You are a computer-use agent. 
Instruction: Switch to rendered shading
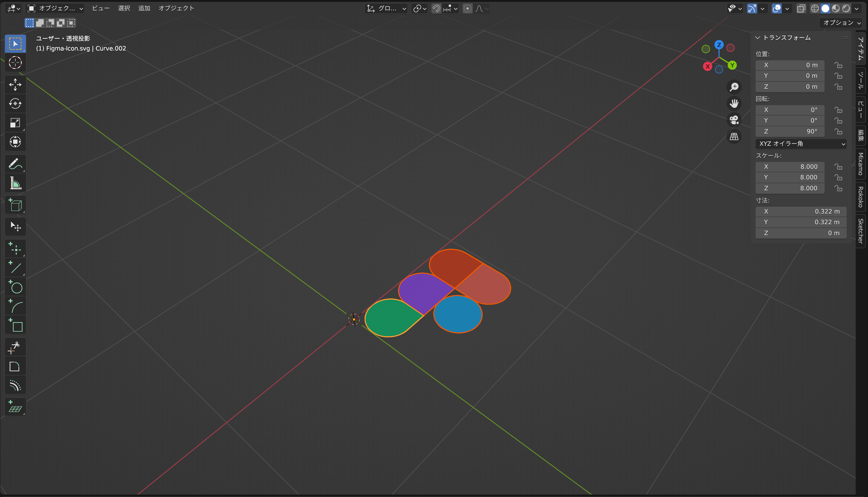coord(846,8)
